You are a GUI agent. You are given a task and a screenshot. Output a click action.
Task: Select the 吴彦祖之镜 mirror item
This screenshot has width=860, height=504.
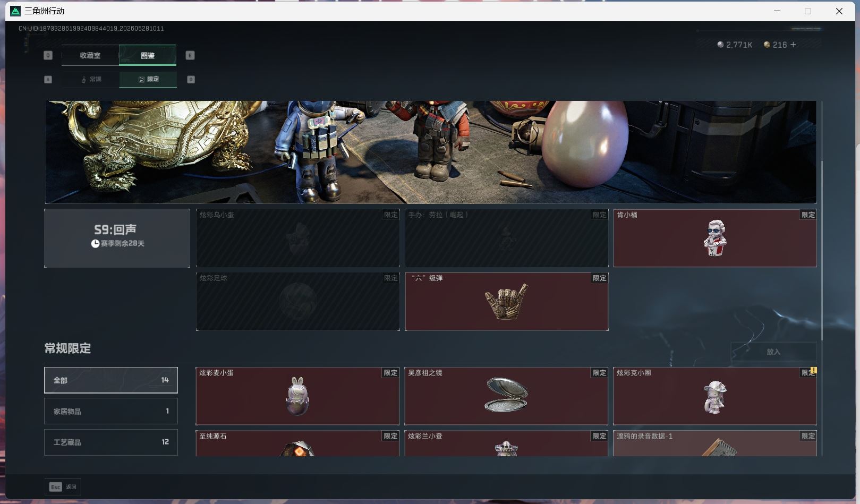tap(506, 396)
